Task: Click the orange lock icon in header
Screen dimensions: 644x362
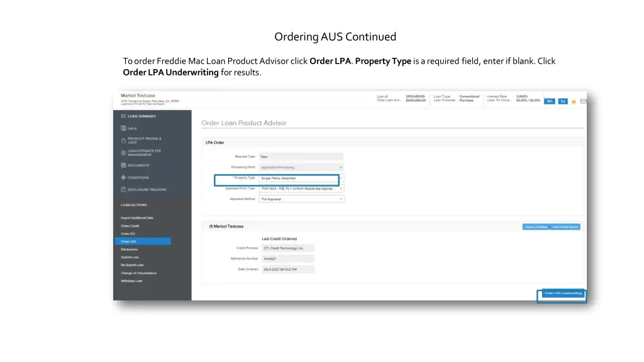Action: tap(574, 101)
